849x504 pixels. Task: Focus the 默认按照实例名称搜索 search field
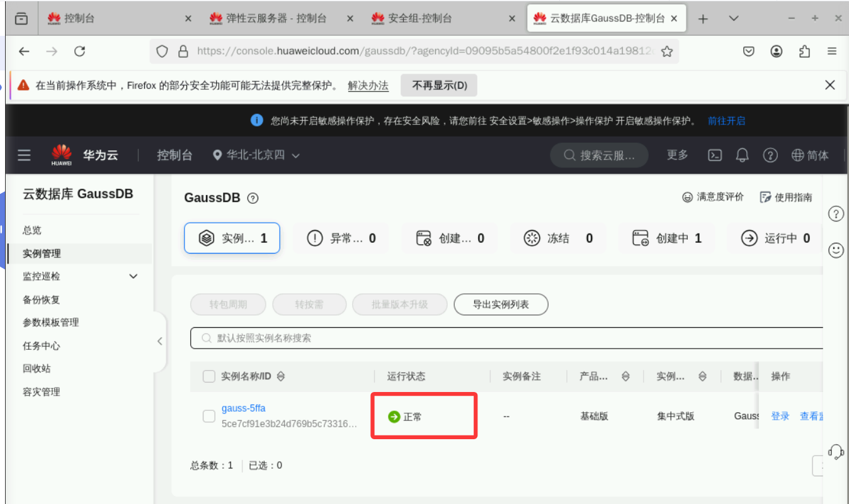(x=507, y=338)
